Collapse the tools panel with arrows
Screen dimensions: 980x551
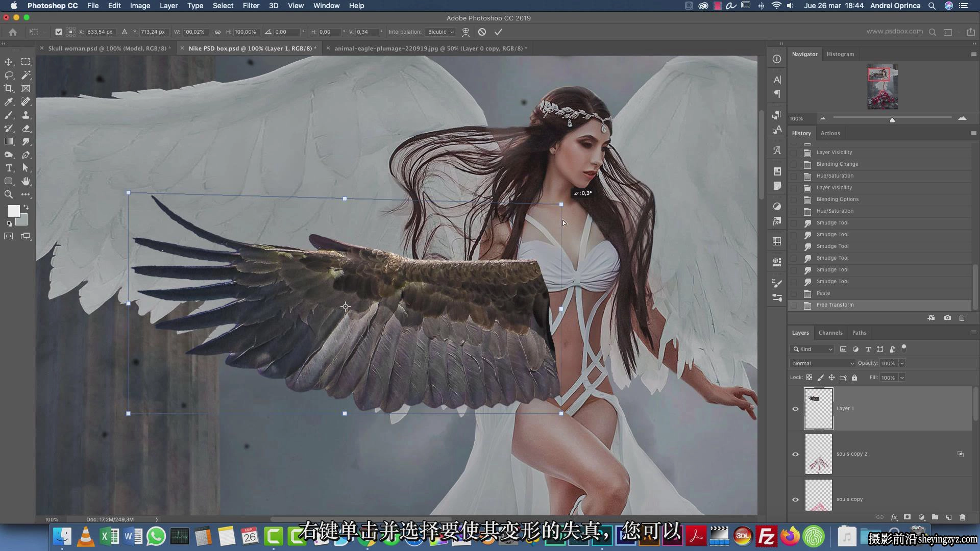pos(4,44)
